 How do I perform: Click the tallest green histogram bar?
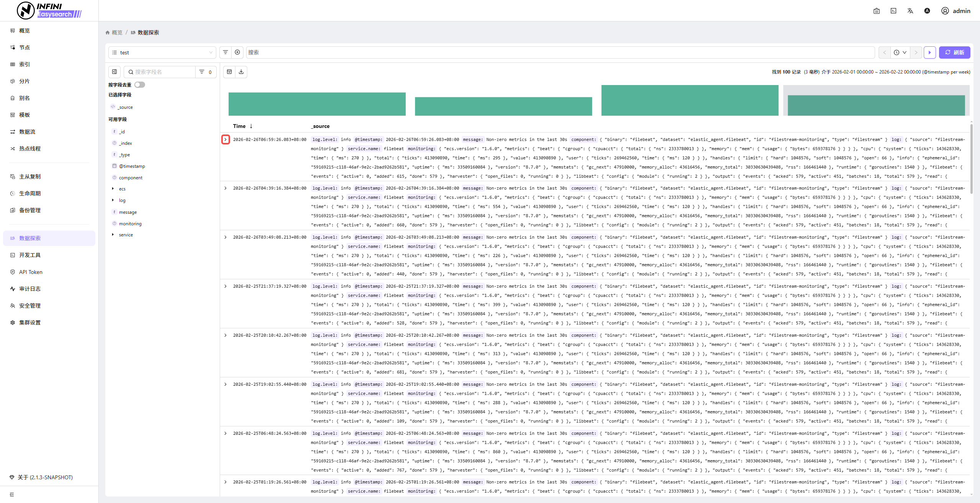[689, 100]
